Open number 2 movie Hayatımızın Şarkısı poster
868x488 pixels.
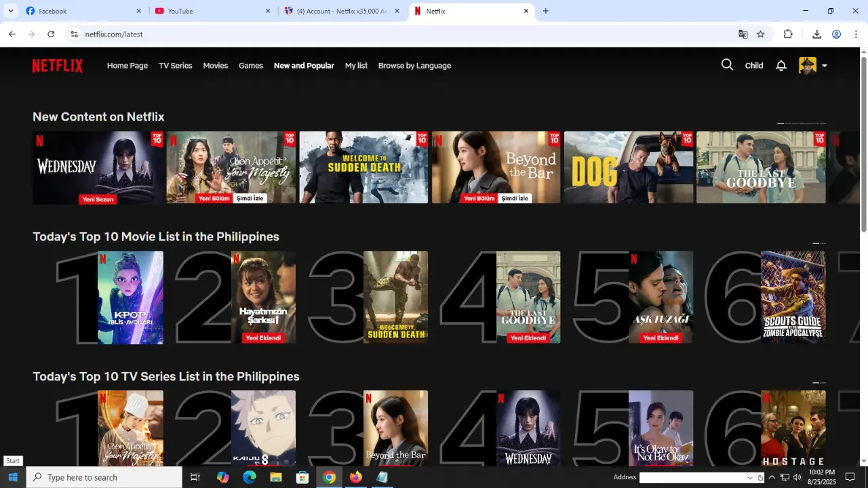263,298
